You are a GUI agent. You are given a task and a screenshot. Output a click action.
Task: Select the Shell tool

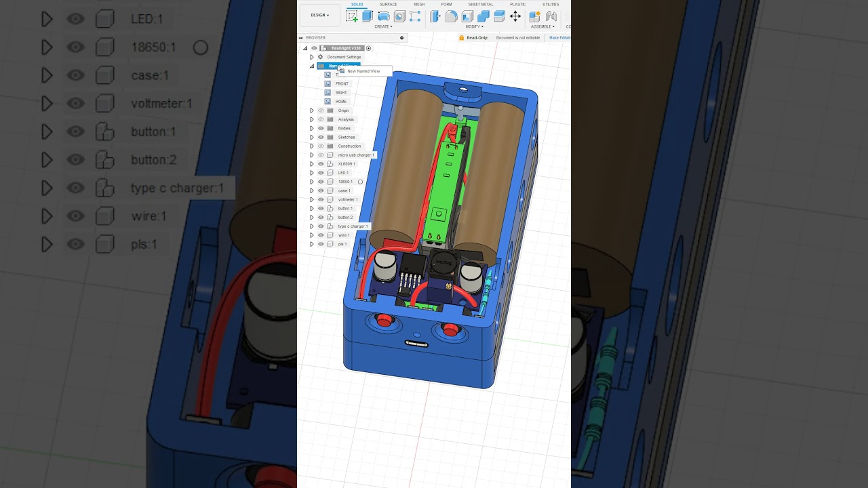coord(468,16)
